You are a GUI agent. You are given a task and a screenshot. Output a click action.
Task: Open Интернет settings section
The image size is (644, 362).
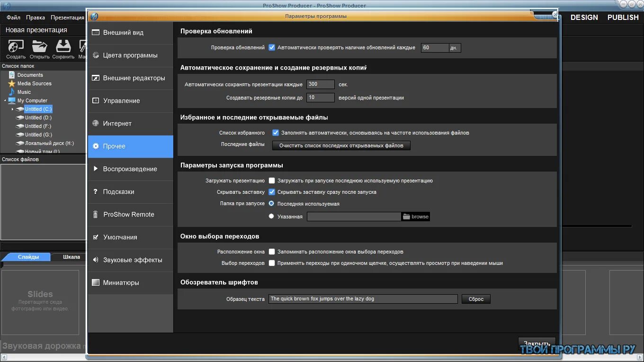(131, 124)
